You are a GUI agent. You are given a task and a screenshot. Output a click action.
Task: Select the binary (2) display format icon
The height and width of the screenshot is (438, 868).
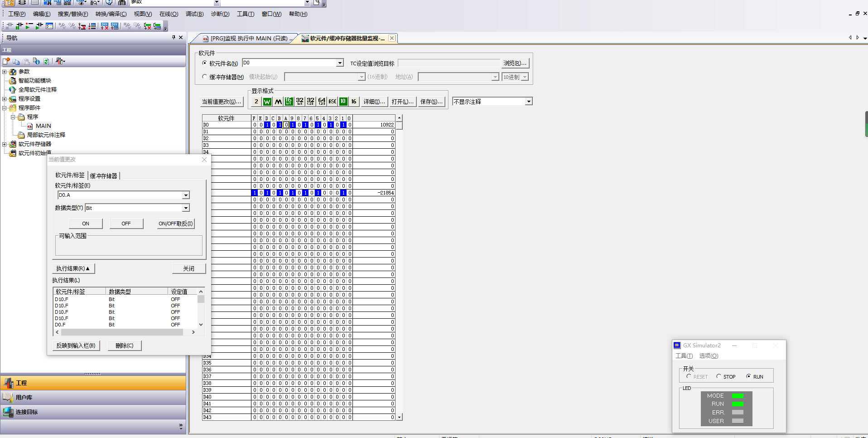(x=256, y=102)
